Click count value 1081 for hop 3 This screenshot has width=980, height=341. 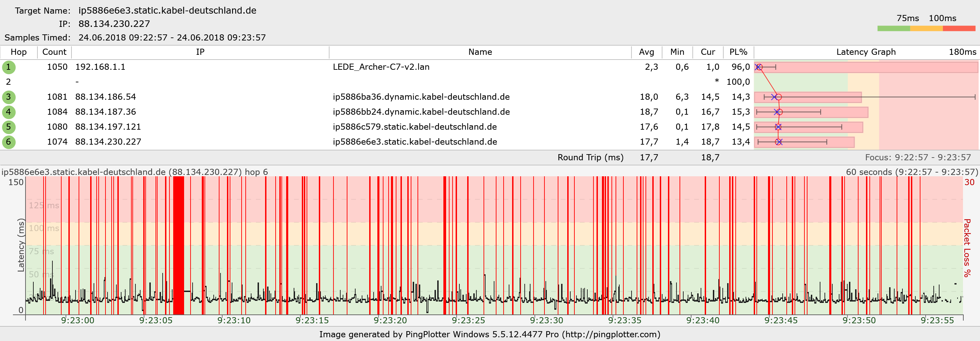tap(57, 97)
